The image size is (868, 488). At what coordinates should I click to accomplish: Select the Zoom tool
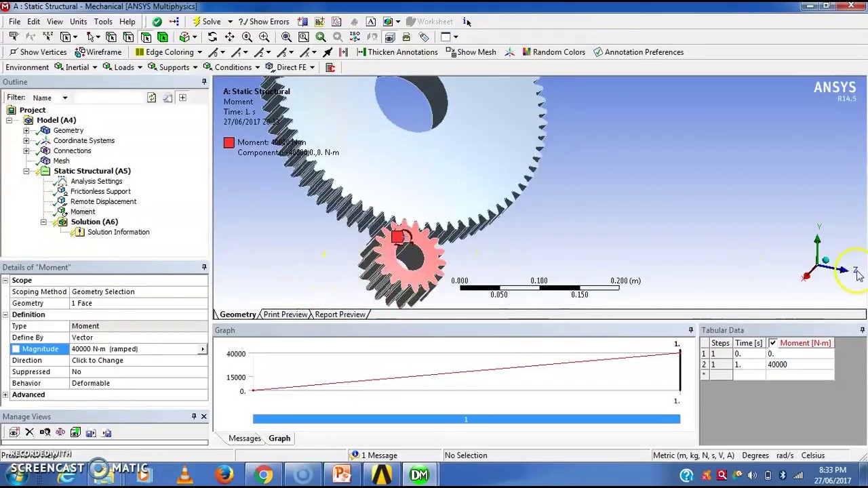tap(247, 37)
